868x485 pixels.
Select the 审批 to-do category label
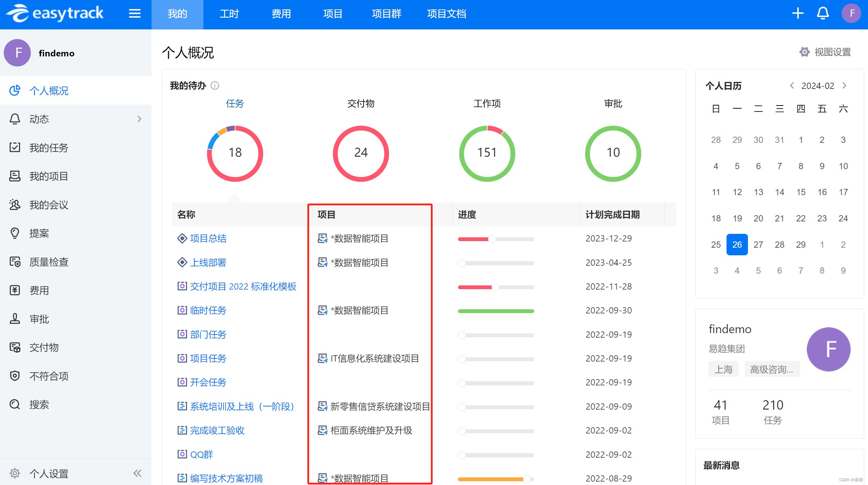click(x=613, y=103)
